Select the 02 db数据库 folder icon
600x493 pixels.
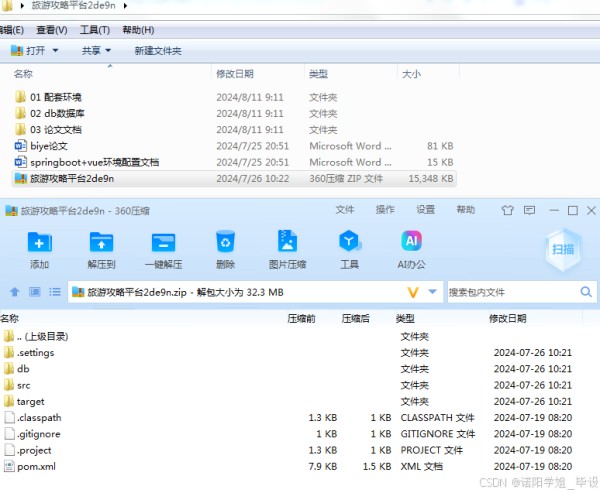20,113
